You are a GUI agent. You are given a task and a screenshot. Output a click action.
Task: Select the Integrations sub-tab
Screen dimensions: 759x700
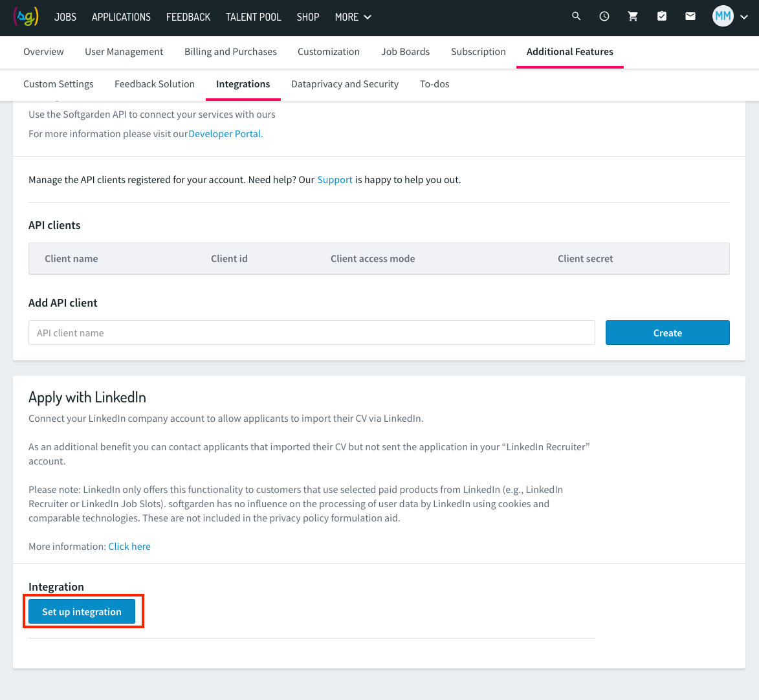click(x=243, y=84)
